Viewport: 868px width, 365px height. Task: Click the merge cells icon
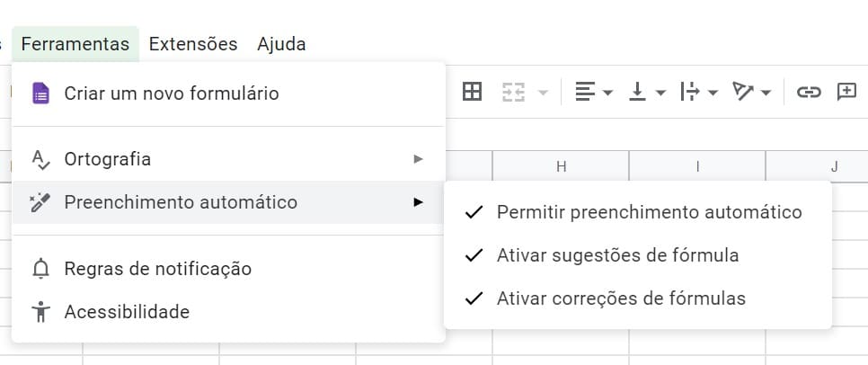[513, 92]
